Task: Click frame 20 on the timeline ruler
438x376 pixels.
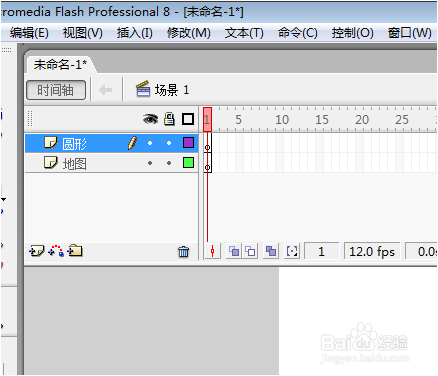Action: pos(362,120)
